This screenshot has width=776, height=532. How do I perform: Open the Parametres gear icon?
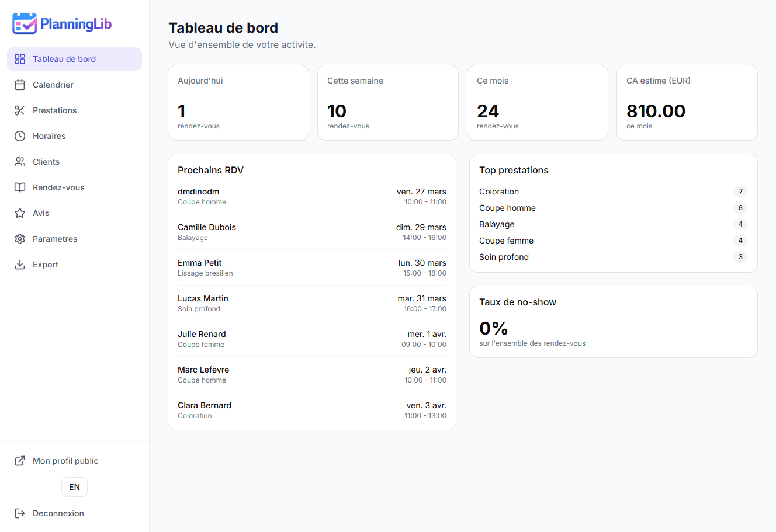pyautogui.click(x=19, y=238)
